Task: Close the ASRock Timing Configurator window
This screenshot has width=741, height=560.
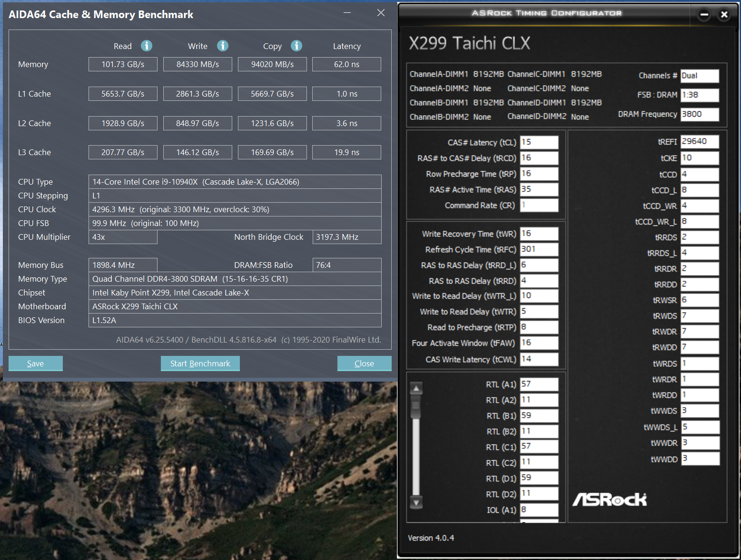Action: point(724,15)
